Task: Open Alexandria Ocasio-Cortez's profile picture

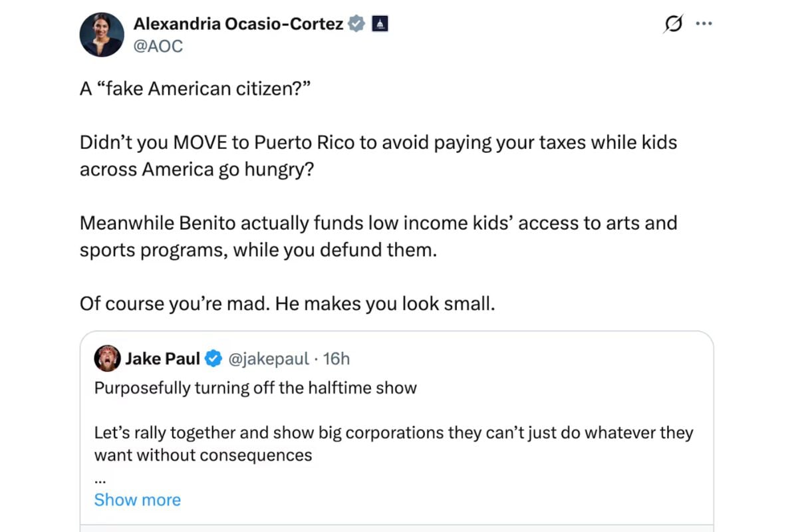Action: (102, 34)
